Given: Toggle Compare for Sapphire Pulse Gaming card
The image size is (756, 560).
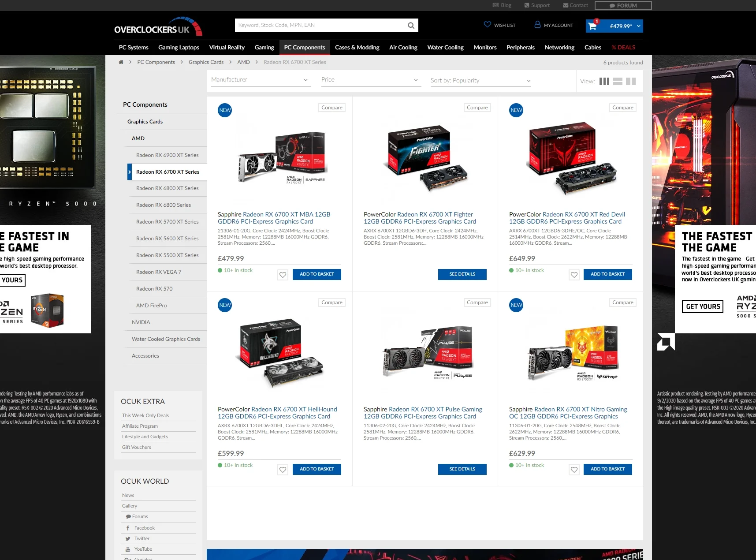Looking at the screenshot, I should point(477,302).
